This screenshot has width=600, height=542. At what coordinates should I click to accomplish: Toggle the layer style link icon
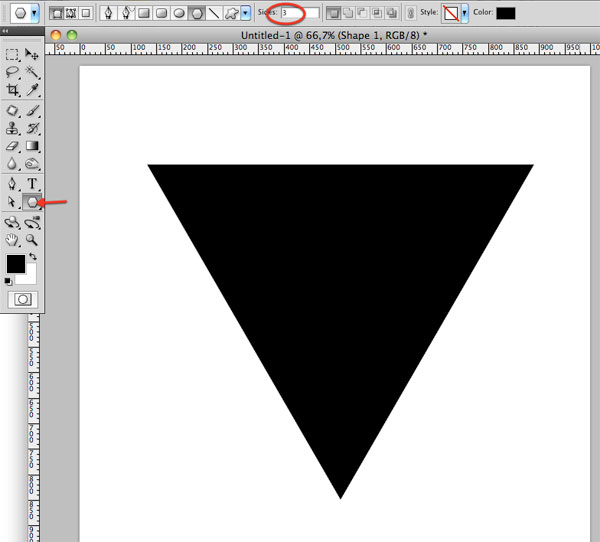(x=411, y=13)
